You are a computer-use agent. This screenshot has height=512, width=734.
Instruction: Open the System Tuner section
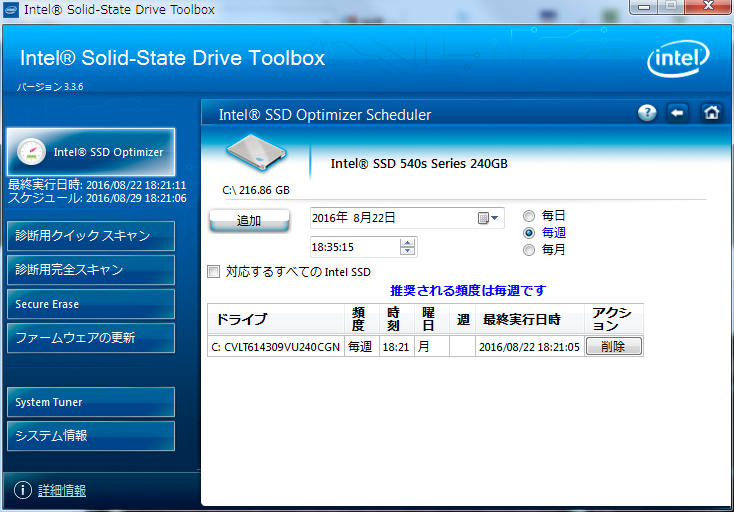[91, 402]
